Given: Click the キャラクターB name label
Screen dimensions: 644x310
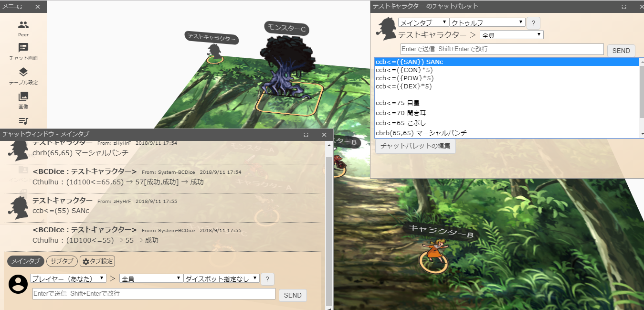Looking at the screenshot, I should pyautogui.click(x=441, y=231).
